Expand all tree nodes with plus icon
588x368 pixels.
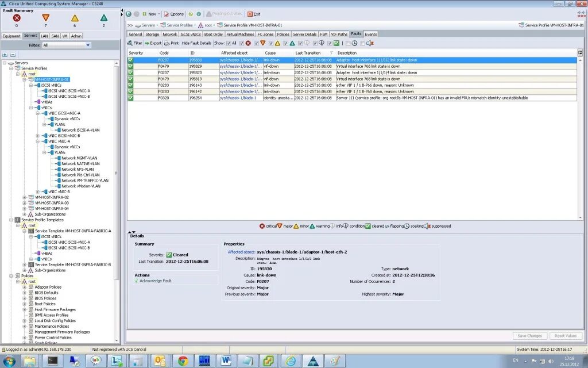pos(5,55)
